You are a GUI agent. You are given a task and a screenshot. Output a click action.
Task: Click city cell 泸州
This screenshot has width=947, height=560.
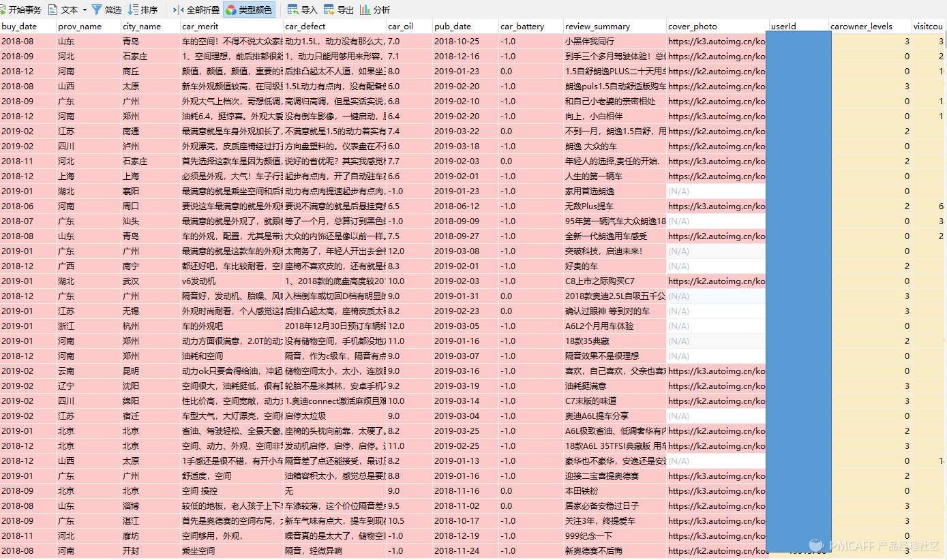pyautogui.click(x=151, y=146)
